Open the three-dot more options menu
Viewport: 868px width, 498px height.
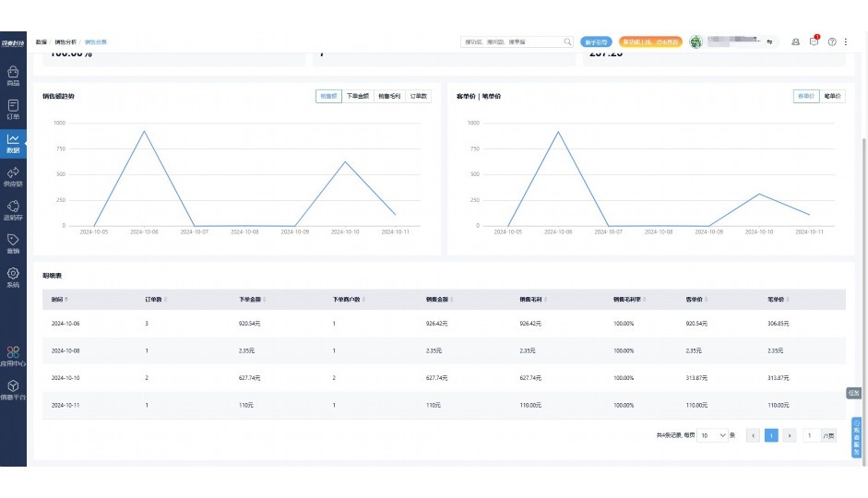[x=846, y=41]
